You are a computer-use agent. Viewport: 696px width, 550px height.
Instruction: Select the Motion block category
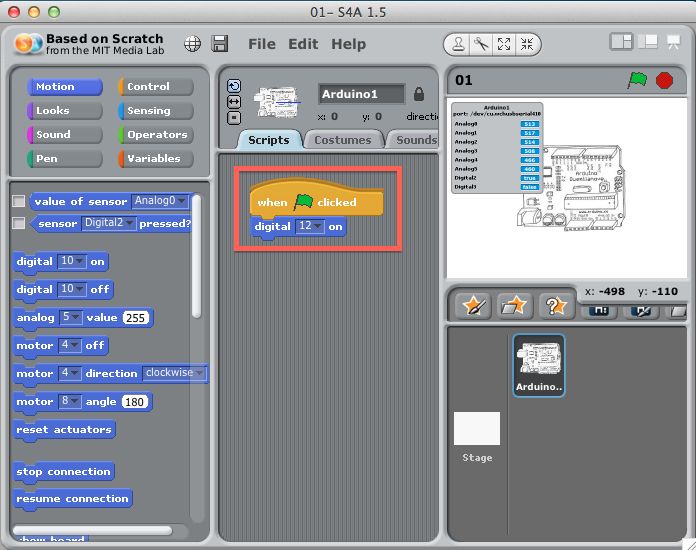[x=65, y=87]
